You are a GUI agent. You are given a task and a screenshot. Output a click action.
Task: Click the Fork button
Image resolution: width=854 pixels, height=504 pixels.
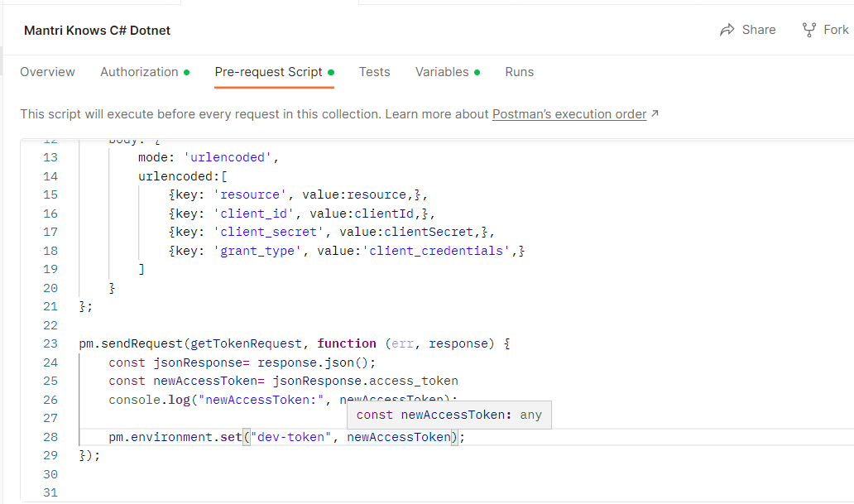point(824,29)
